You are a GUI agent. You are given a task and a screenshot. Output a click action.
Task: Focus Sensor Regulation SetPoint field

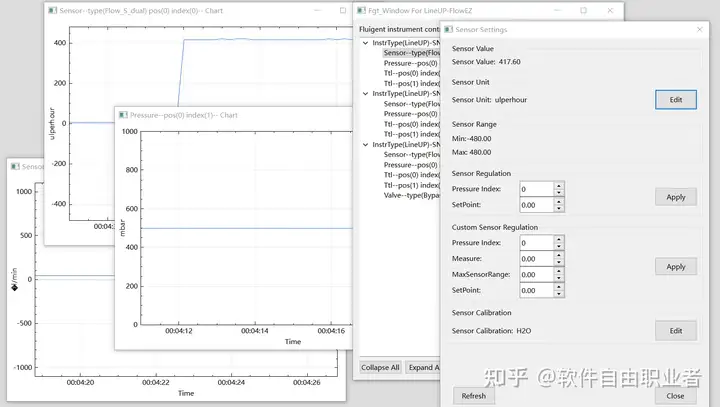click(x=536, y=205)
